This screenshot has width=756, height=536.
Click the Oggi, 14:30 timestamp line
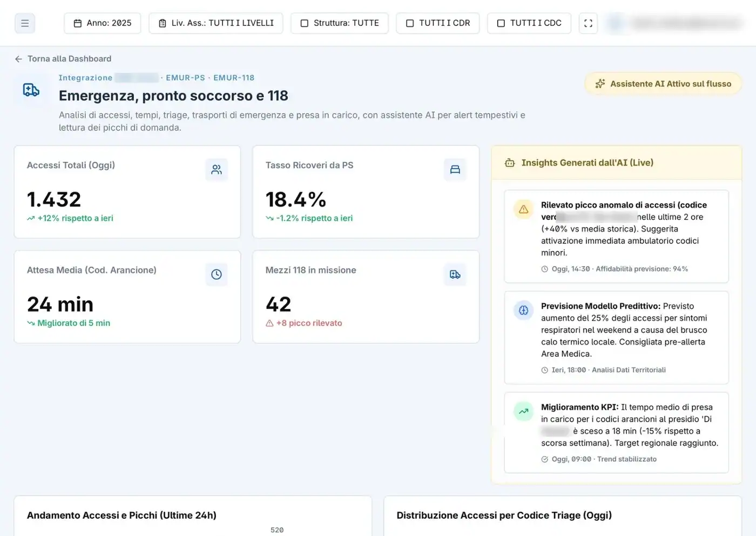(615, 269)
